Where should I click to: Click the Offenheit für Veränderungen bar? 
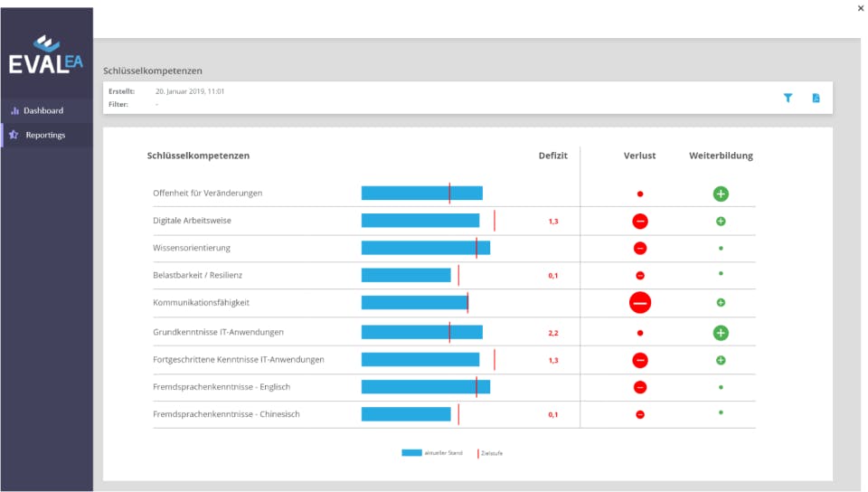tap(422, 194)
